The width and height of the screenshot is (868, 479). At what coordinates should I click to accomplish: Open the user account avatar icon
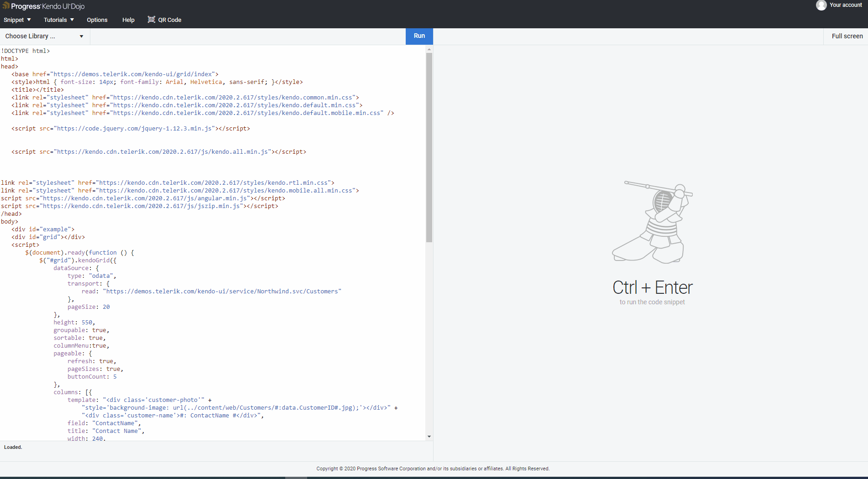point(821,5)
